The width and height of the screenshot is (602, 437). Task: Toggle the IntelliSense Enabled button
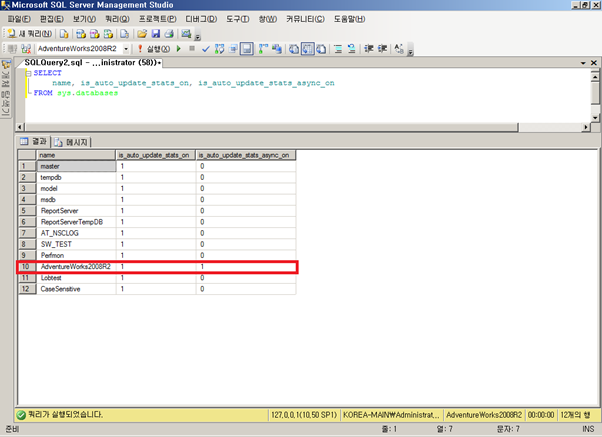[246, 49]
